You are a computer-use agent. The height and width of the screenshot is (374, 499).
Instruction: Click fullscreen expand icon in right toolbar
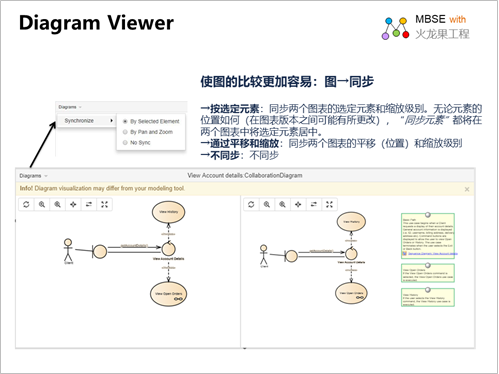(329, 204)
